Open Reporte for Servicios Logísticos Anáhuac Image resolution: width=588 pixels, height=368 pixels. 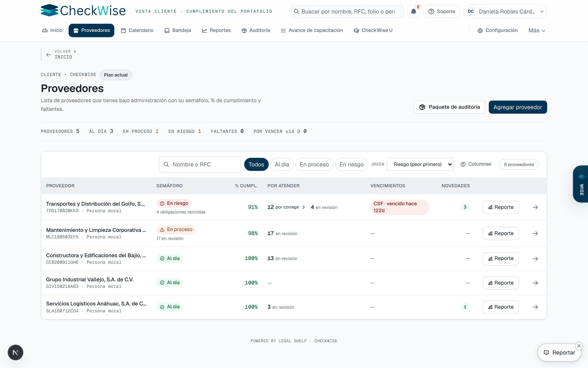(x=501, y=307)
